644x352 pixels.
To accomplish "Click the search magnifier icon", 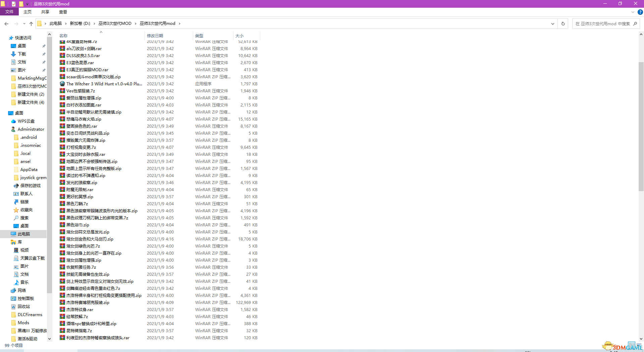I will pyautogui.click(x=635, y=24).
